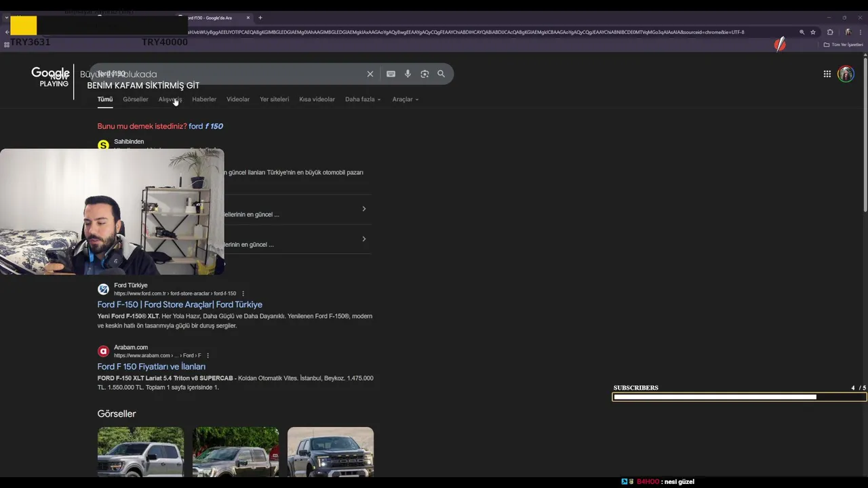The width and height of the screenshot is (868, 488).
Task: Open the Ford Türkiye ford.com.tr URL
Action: pyautogui.click(x=175, y=293)
